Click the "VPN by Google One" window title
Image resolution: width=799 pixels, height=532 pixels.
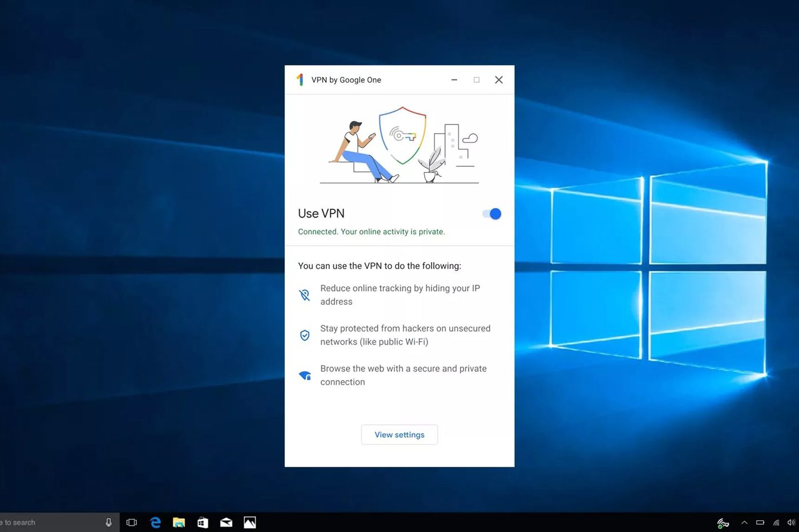point(346,80)
